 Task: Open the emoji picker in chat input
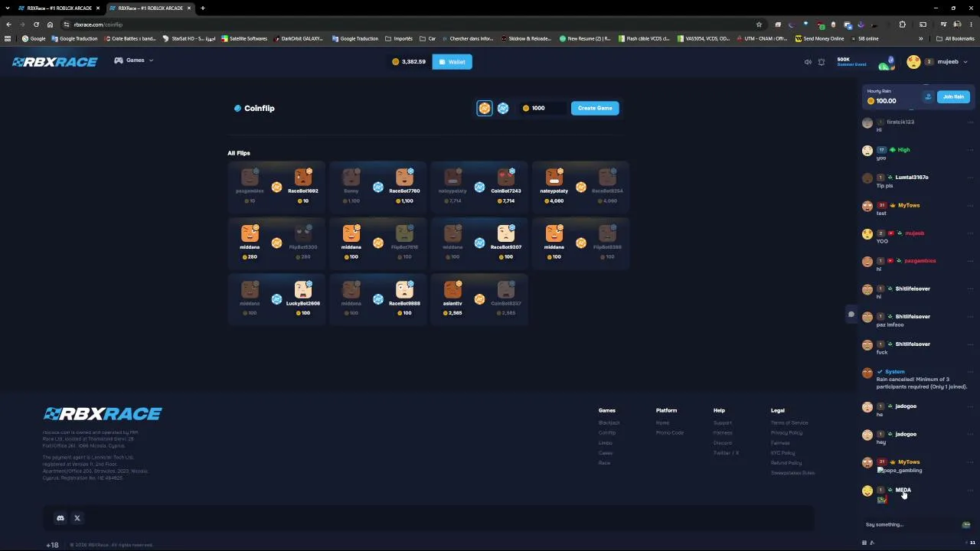pyautogui.click(x=966, y=525)
